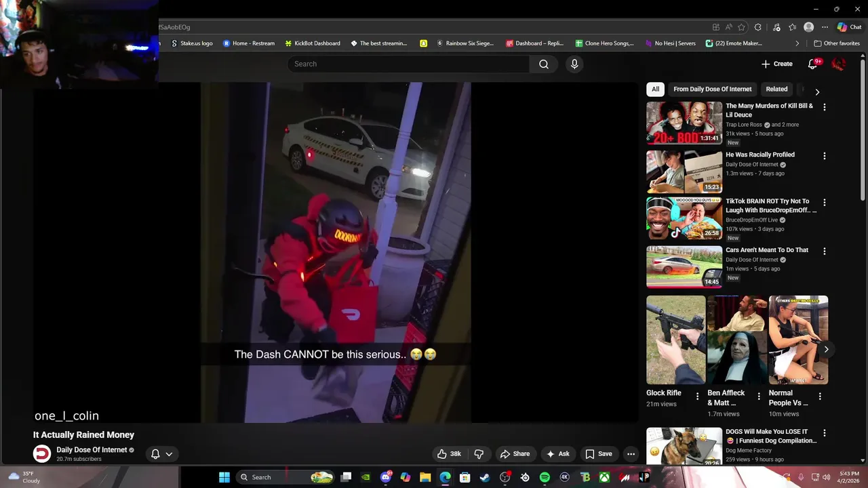Dislike the video with thumbs-down
868x488 pixels.
479,454
